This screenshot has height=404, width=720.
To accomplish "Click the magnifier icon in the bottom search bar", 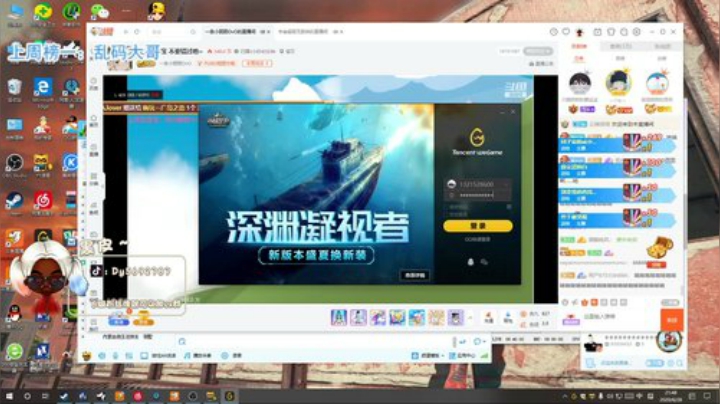I will pyautogui.click(x=182, y=342).
